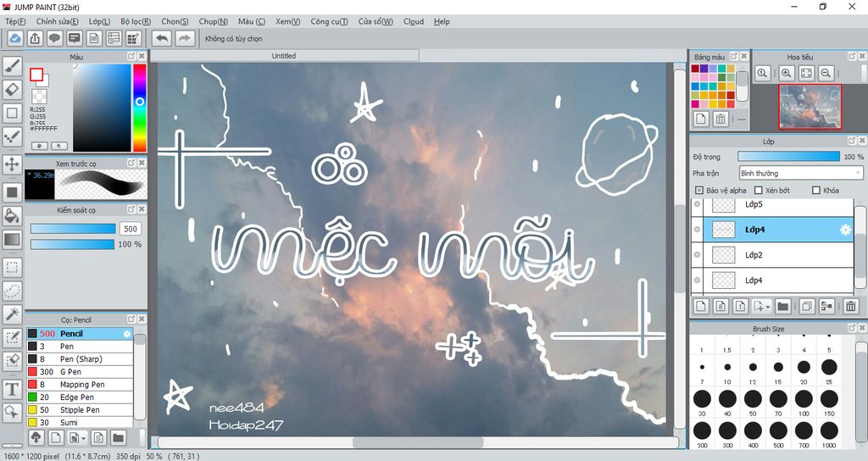Image resolution: width=868 pixels, height=461 pixels.
Task: Select the Fill rectangle tool
Action: (12, 192)
